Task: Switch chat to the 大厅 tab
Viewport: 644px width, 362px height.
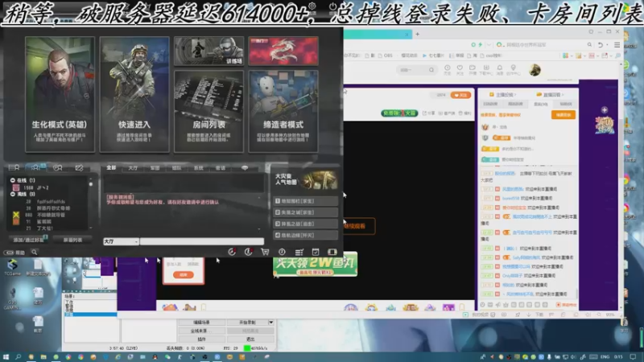Action: tap(133, 168)
